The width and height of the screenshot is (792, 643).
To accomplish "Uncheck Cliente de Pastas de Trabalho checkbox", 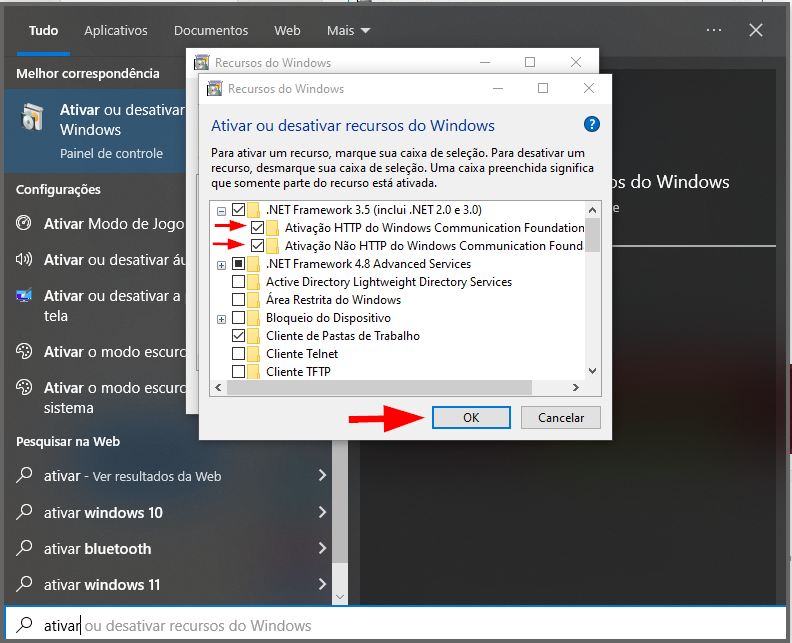I will 238,335.
